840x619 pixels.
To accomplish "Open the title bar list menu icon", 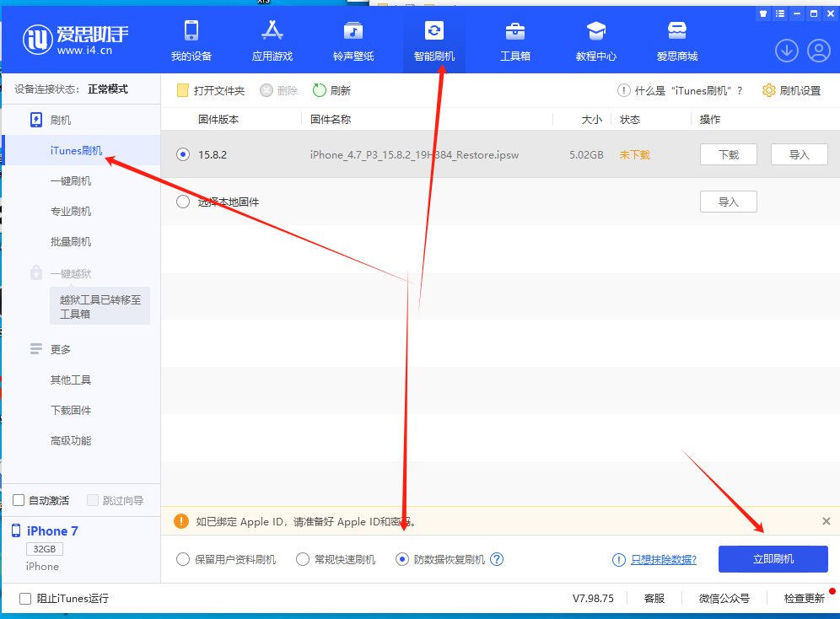I will (780, 13).
